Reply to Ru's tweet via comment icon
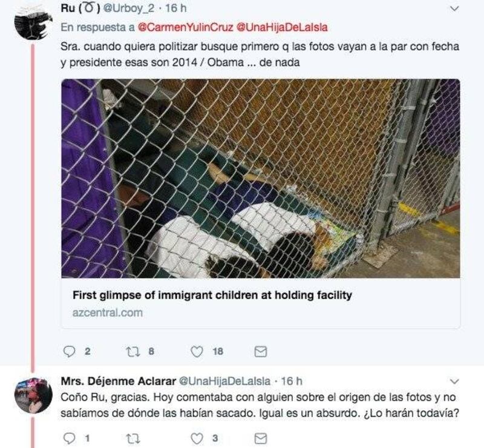 coord(69,352)
